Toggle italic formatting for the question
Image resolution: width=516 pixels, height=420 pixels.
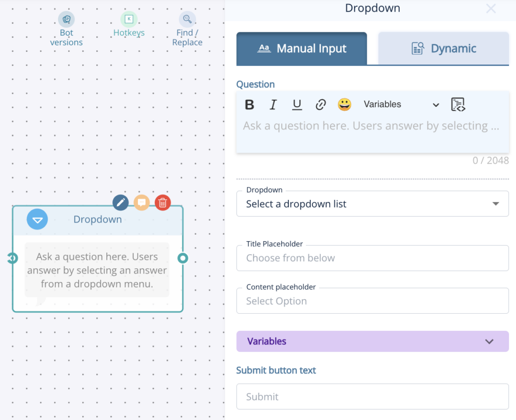[x=273, y=104]
